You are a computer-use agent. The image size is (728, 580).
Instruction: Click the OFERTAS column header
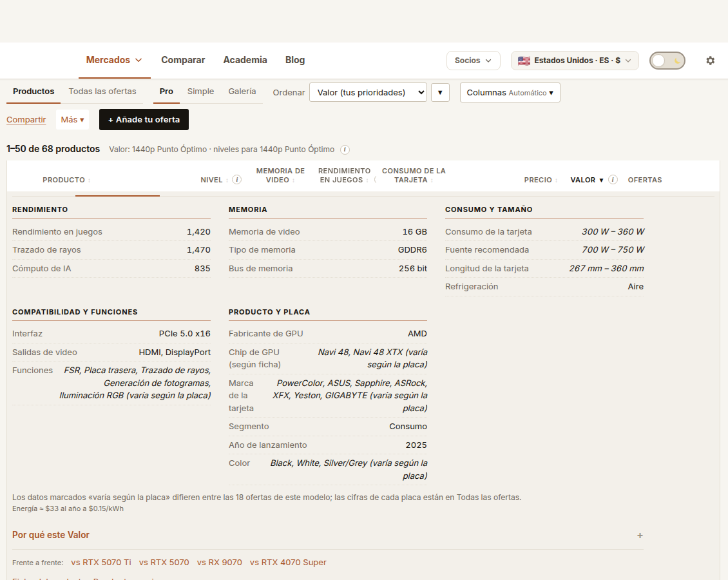click(x=645, y=180)
